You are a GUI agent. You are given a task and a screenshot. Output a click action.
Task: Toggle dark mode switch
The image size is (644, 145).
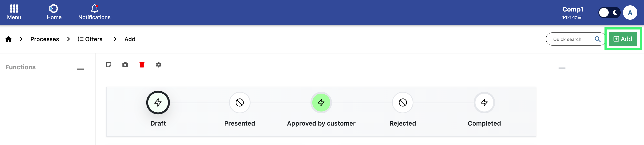pos(609,13)
